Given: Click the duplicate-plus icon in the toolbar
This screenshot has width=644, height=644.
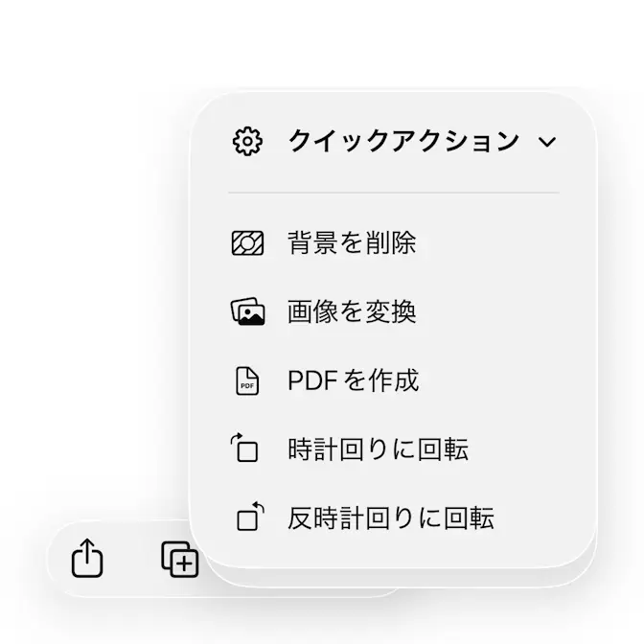Looking at the screenshot, I should point(179,558).
